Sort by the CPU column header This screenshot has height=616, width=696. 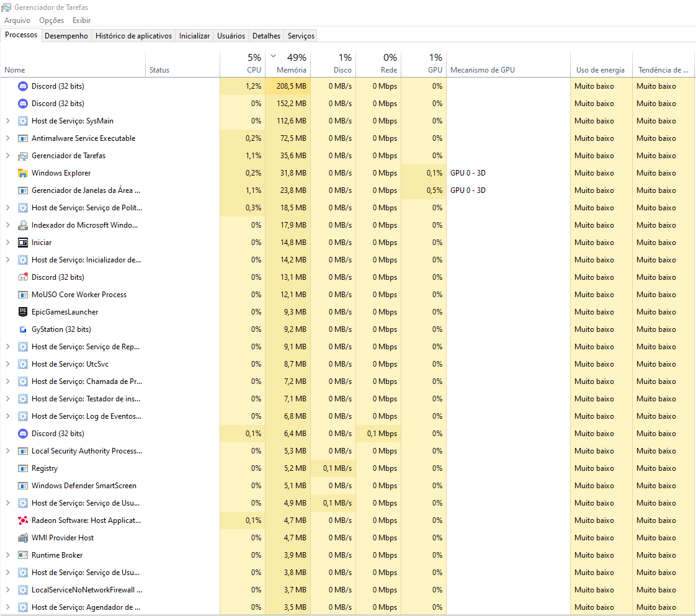243,64
